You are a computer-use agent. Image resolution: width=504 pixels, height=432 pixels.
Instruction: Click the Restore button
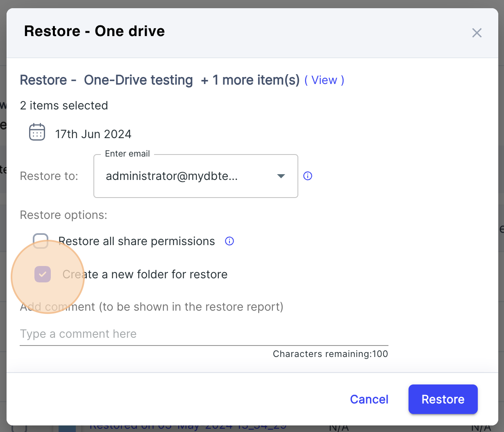point(443,399)
